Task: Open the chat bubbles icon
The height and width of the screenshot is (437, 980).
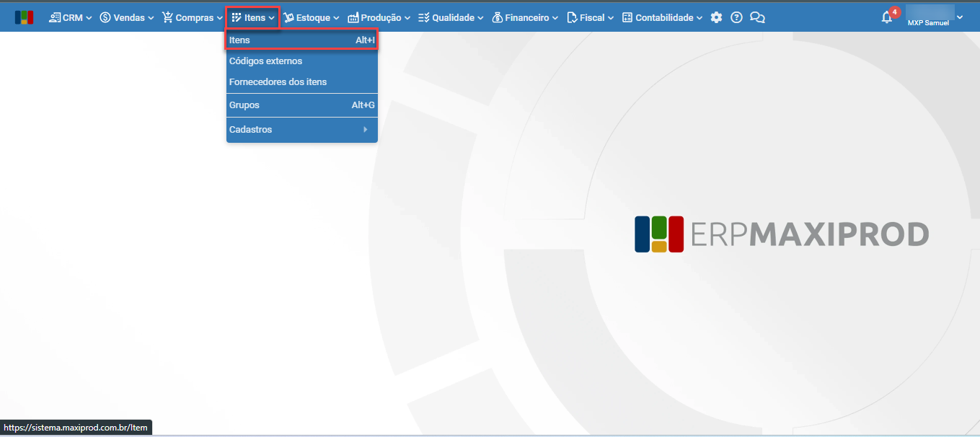Action: [757, 17]
